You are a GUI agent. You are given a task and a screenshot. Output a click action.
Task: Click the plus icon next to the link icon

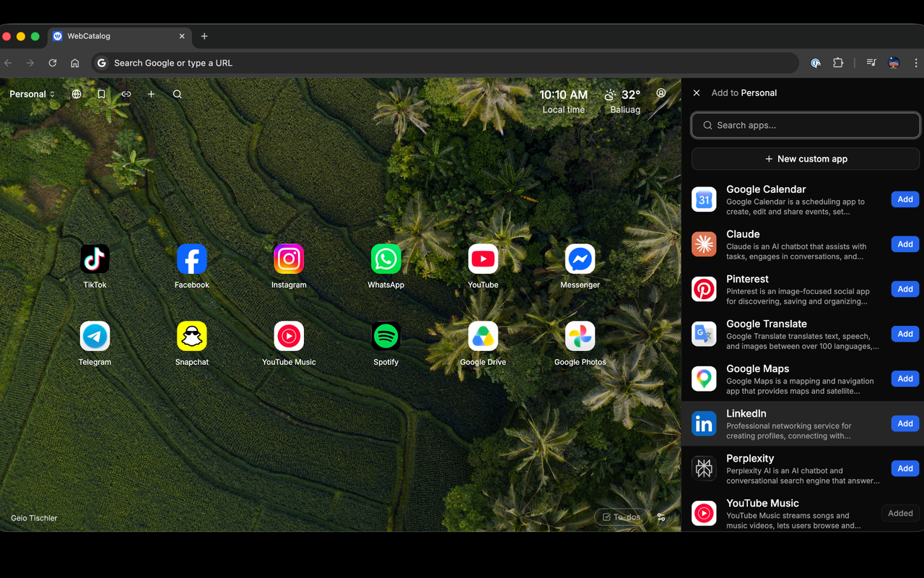coord(151,94)
